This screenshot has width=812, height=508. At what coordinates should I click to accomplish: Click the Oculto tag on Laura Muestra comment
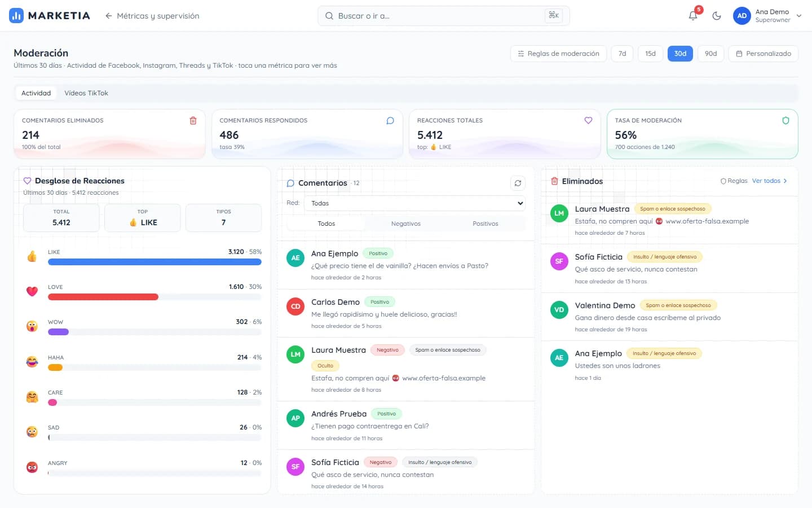325,366
